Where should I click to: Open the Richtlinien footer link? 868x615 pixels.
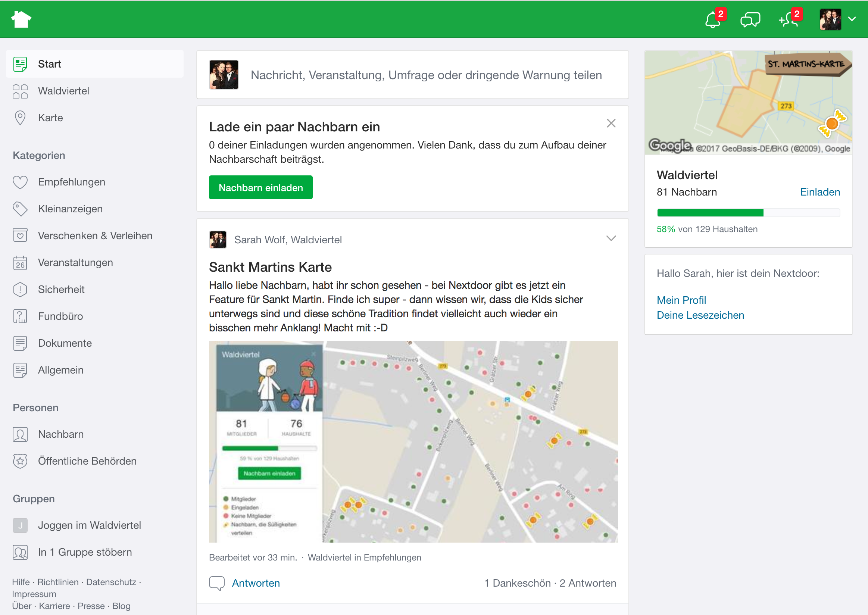pyautogui.click(x=58, y=583)
